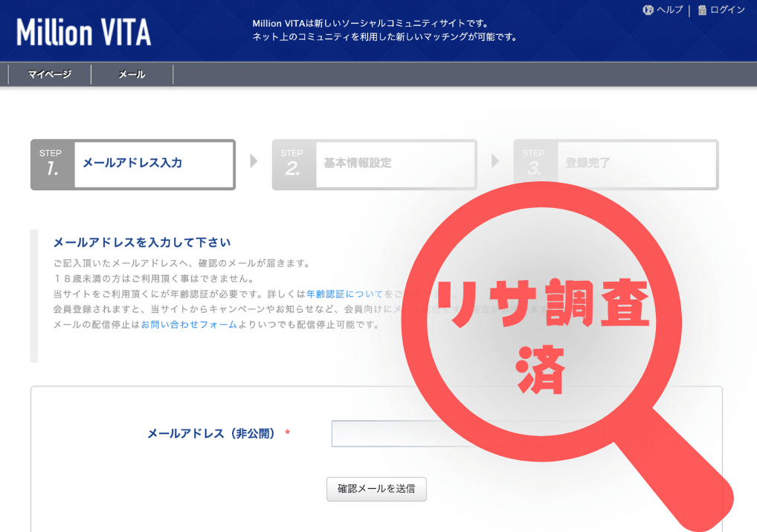Viewport: 757px width, 532px height.
Task: Click the arrow between step 2 and 3
Action: [x=495, y=162]
